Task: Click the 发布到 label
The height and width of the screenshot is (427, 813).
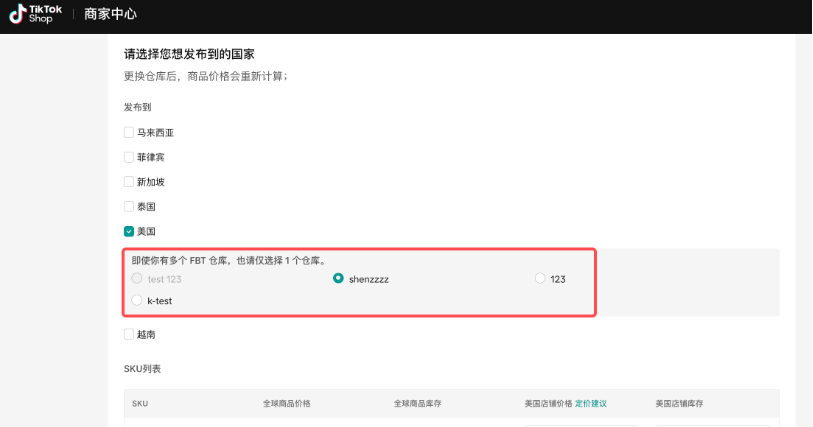Action: point(137,107)
